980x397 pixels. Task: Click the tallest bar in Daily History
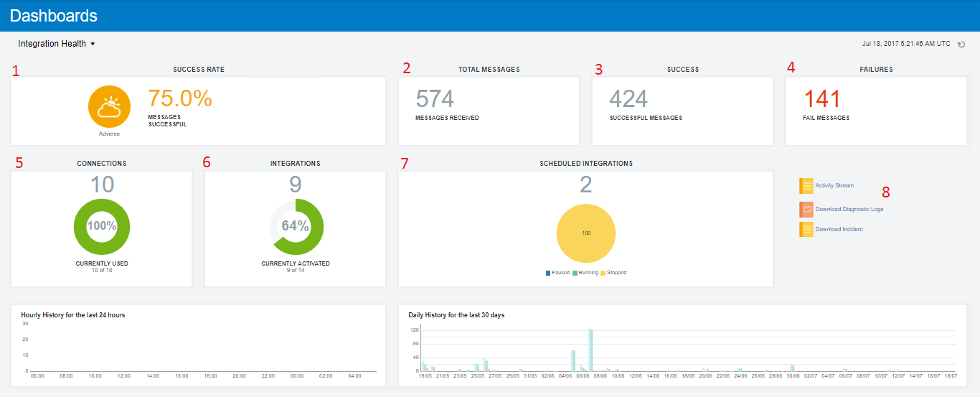tap(590, 350)
